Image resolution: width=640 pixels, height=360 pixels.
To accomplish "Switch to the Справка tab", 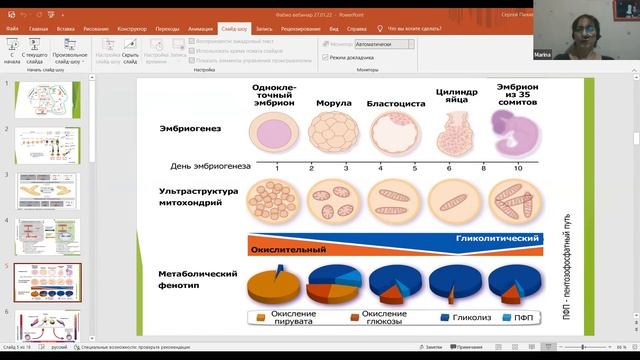I will [357, 29].
